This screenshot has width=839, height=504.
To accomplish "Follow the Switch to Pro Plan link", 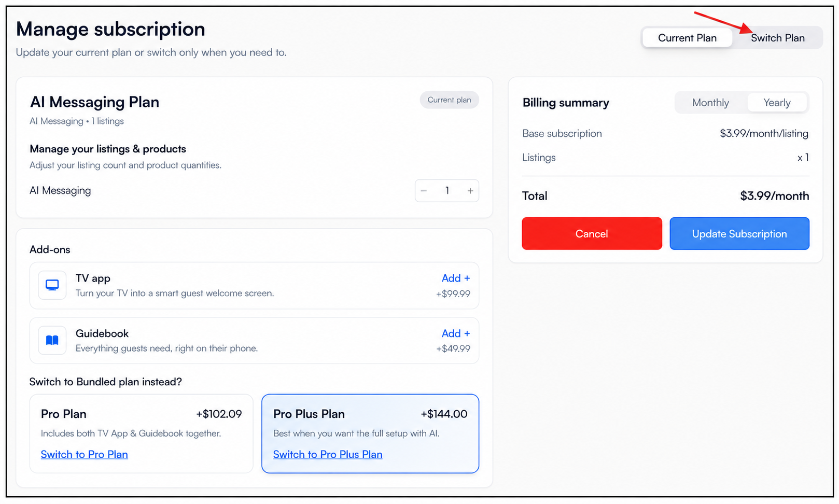I will coord(85,454).
